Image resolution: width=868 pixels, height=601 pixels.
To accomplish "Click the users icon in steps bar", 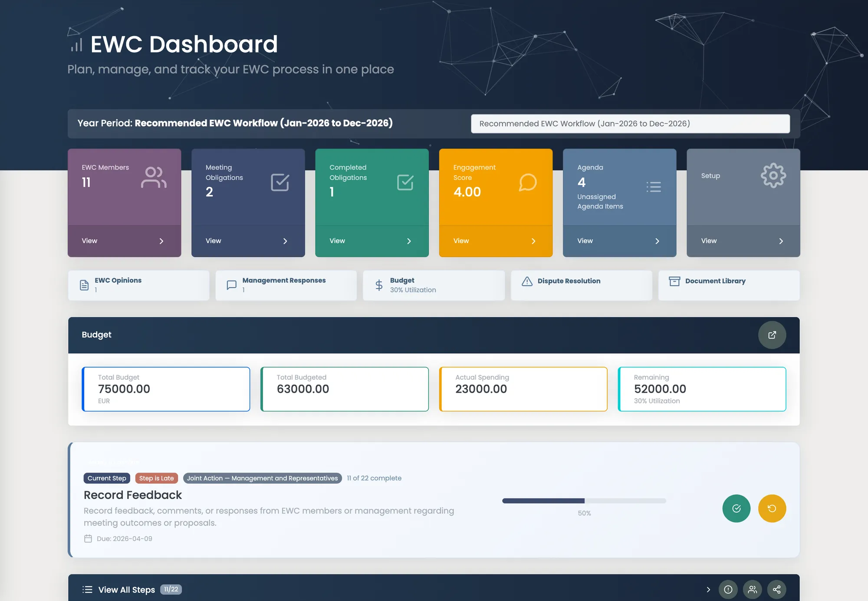I will coord(753,589).
